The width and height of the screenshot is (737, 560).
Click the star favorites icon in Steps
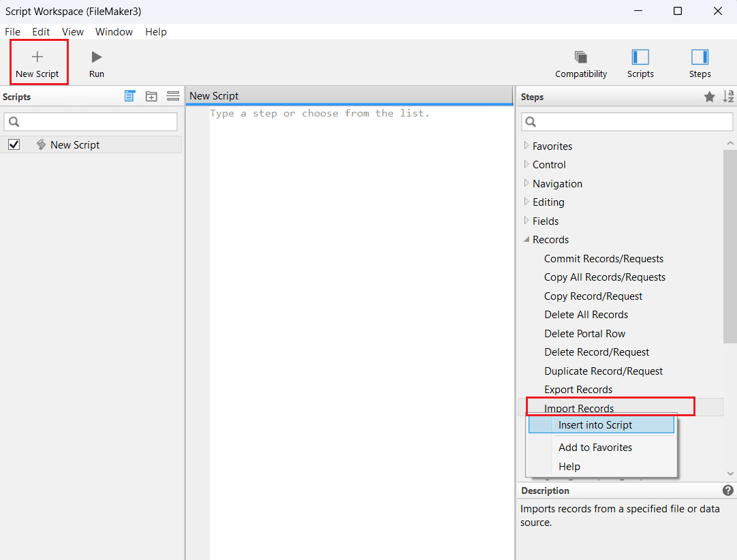click(709, 97)
